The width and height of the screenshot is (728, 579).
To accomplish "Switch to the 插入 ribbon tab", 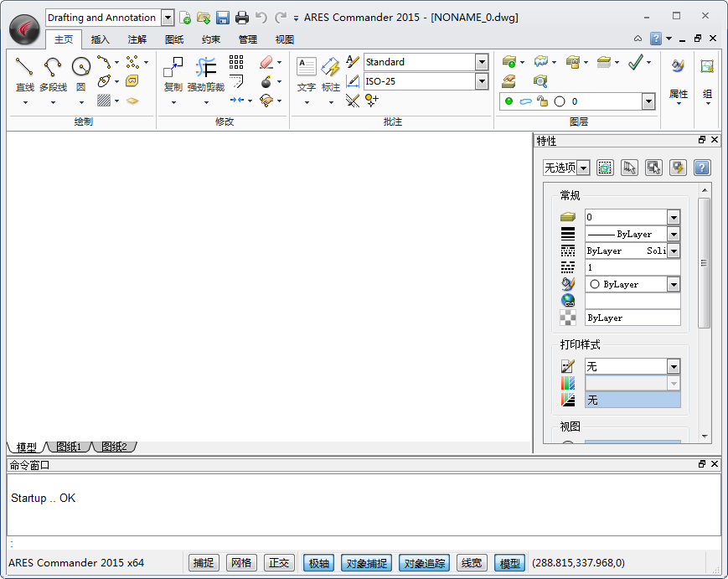I will [x=100, y=39].
